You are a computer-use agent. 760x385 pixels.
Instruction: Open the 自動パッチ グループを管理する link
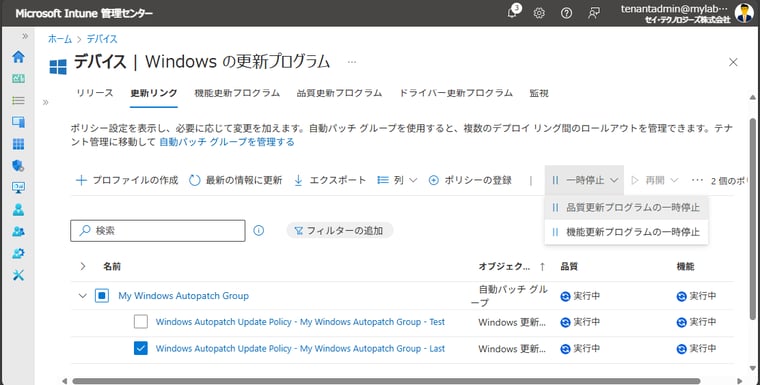[227, 142]
